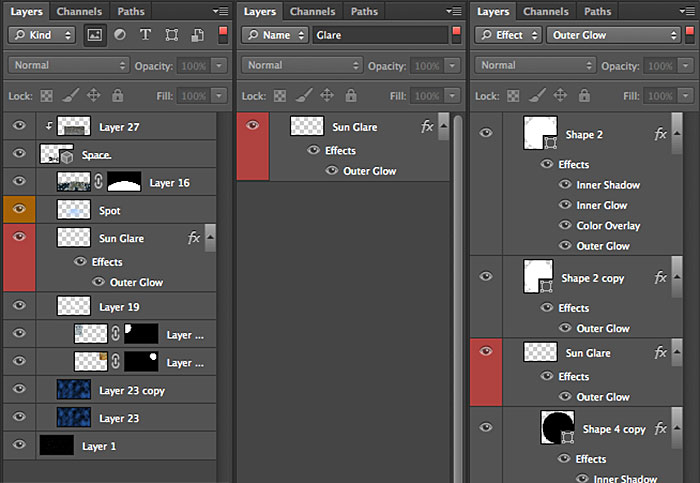Collapse effects of Shape 2 copy layer
Viewport: 700px width, 483px height.
pyautogui.click(x=677, y=277)
